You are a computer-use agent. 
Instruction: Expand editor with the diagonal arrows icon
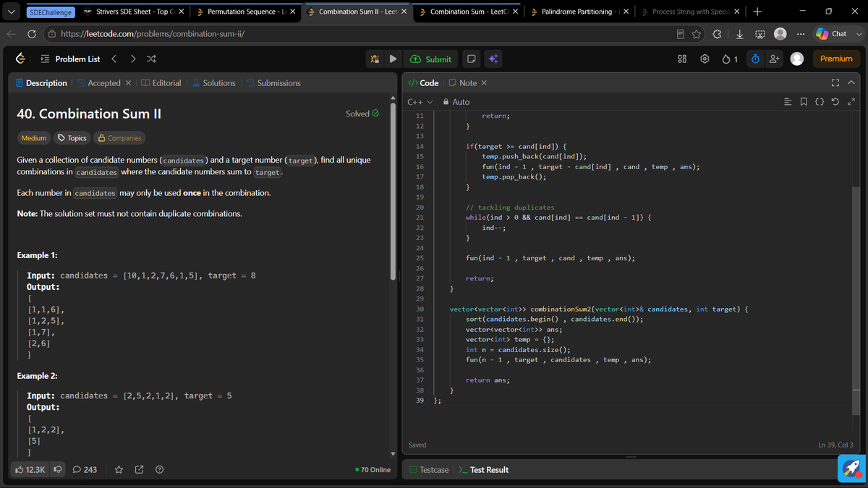pos(851,102)
